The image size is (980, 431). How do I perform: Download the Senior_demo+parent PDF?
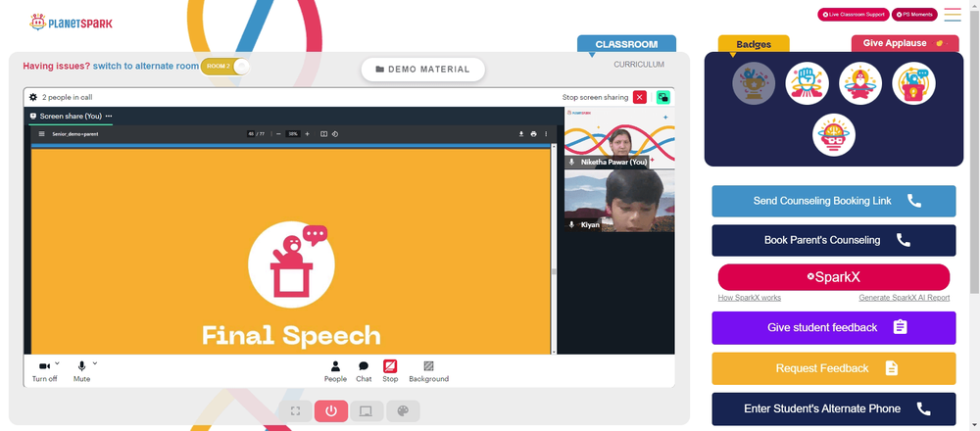(521, 133)
